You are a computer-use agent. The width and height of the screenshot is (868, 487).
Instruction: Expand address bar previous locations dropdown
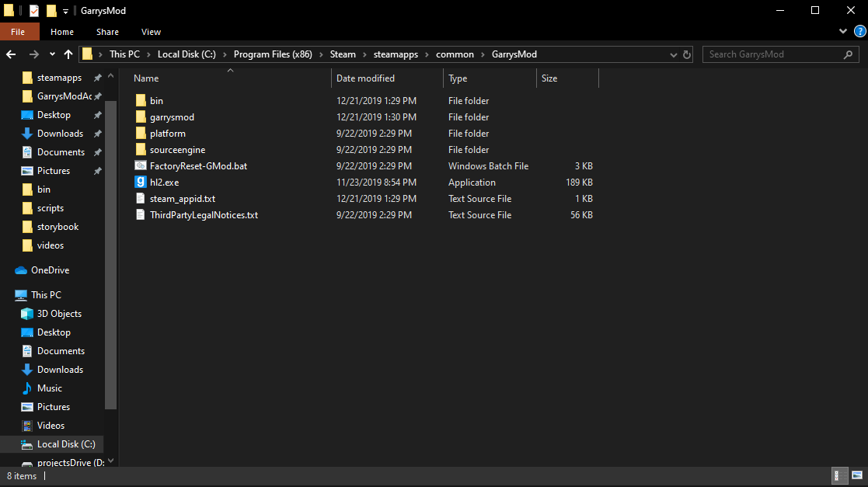point(673,54)
